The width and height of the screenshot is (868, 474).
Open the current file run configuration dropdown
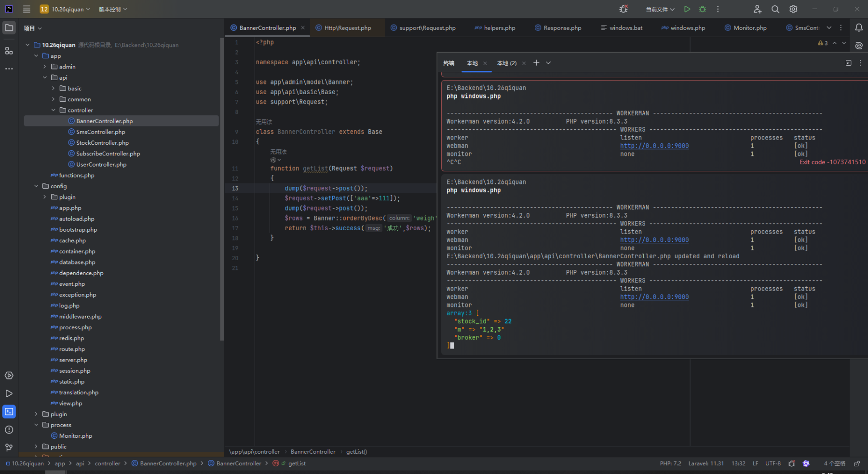coord(660,9)
